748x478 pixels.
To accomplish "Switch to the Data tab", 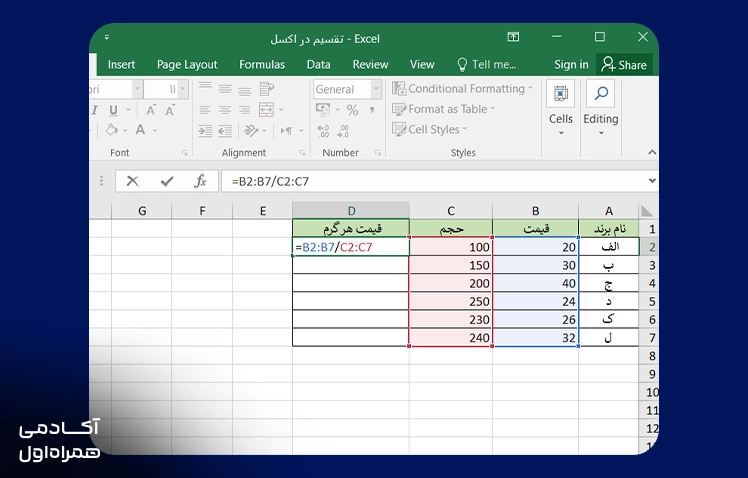I will click(318, 64).
